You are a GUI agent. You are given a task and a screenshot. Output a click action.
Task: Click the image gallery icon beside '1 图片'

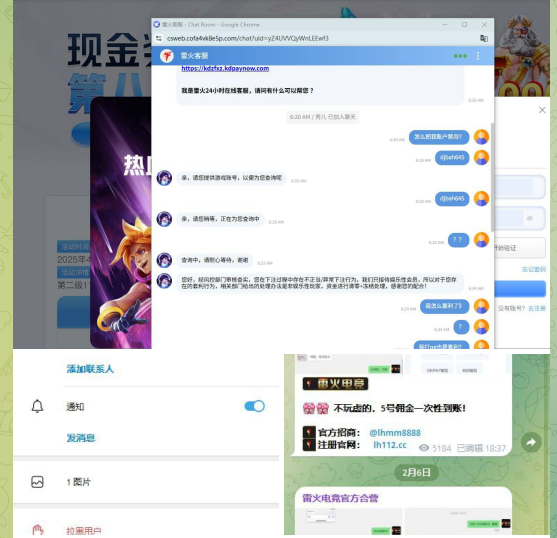point(37,482)
